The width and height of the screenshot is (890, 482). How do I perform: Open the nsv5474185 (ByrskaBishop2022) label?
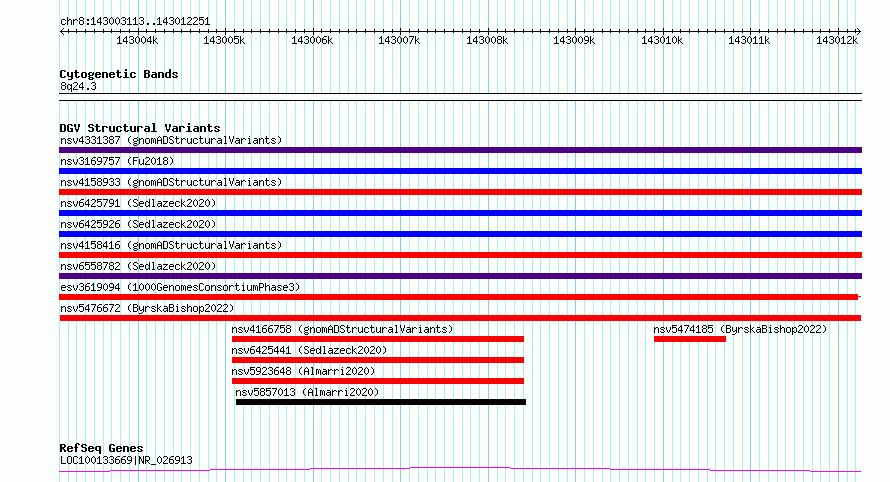(x=740, y=329)
